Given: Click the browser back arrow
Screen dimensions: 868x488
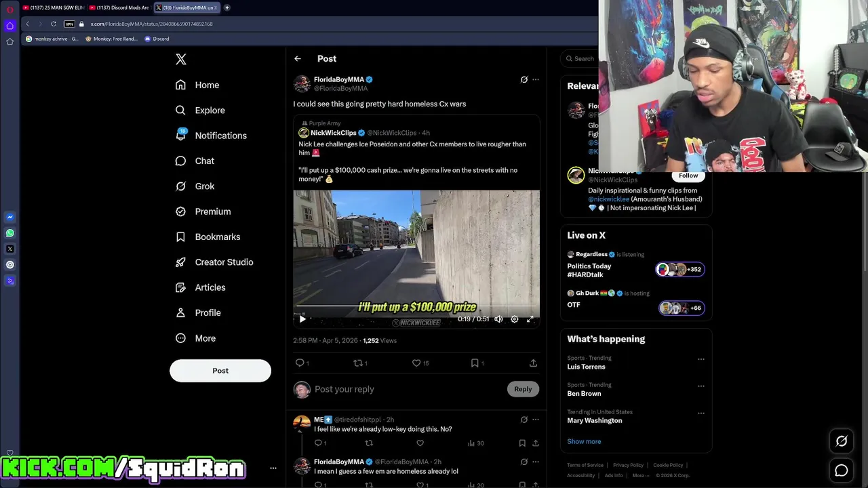Looking at the screenshot, I should click(x=28, y=24).
